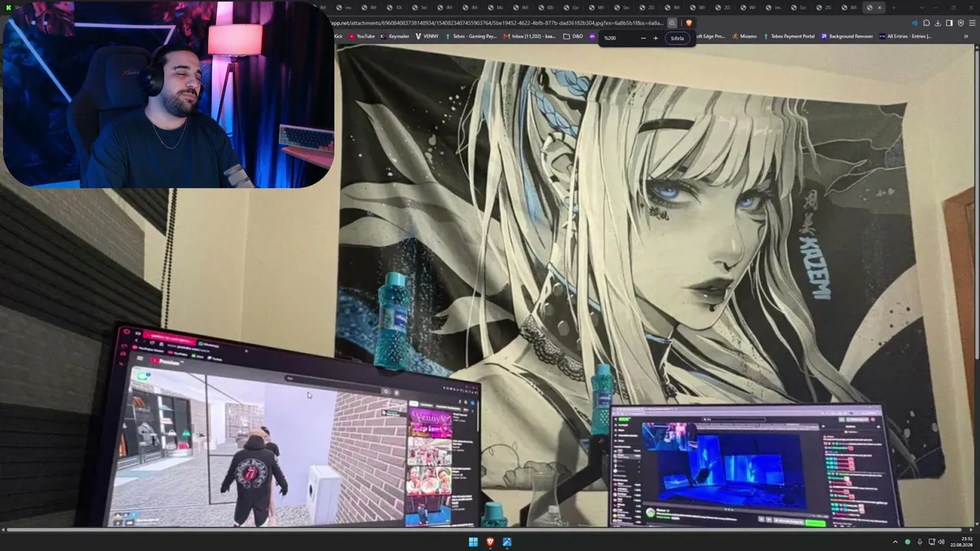Open the Mixamo bookmark
The width and height of the screenshot is (980, 551).
tap(744, 36)
